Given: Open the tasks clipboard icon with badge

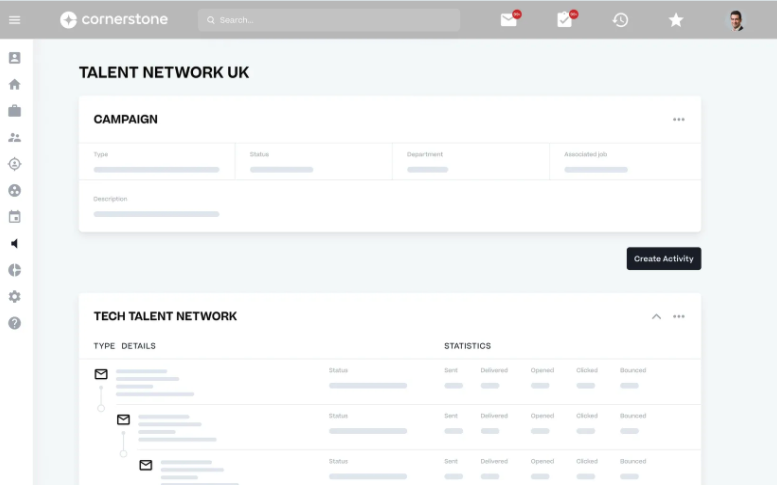Looking at the screenshot, I should (x=565, y=20).
